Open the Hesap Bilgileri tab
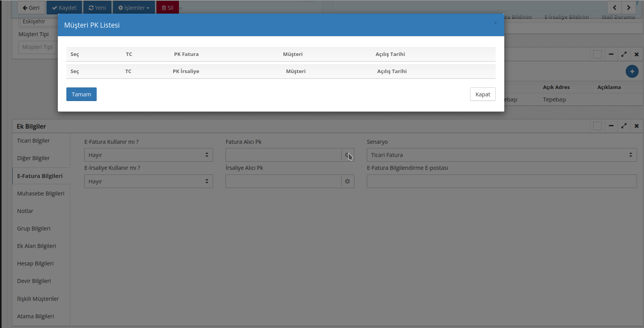The height and width of the screenshot is (328, 644). pos(35,263)
